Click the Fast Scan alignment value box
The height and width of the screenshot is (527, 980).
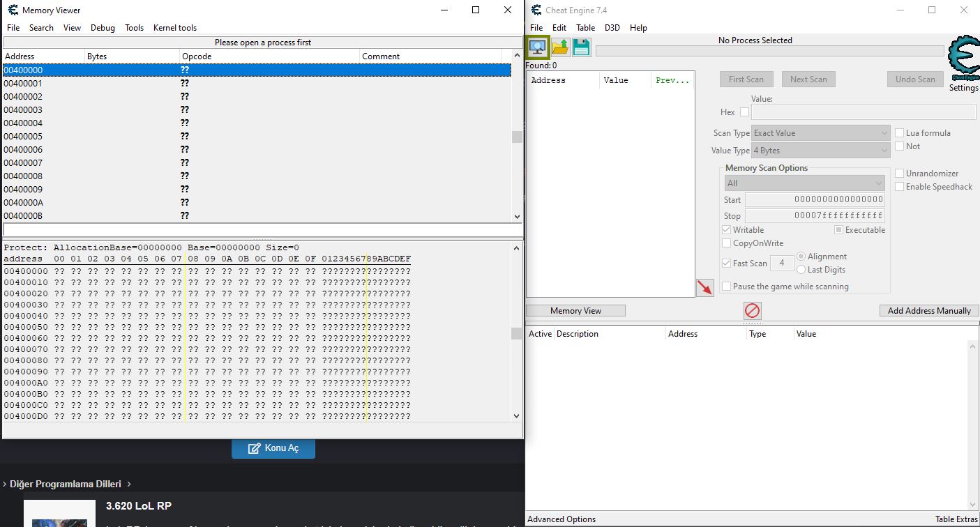782,263
